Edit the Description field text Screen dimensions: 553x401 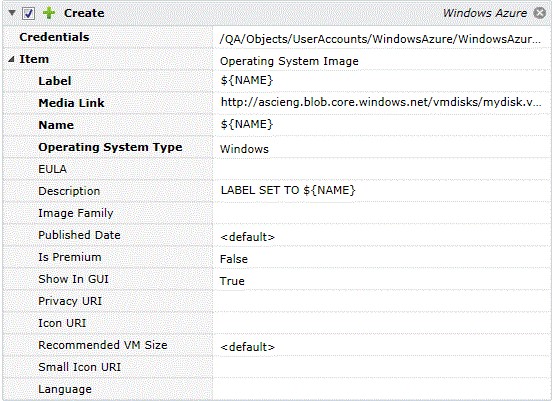coord(382,191)
